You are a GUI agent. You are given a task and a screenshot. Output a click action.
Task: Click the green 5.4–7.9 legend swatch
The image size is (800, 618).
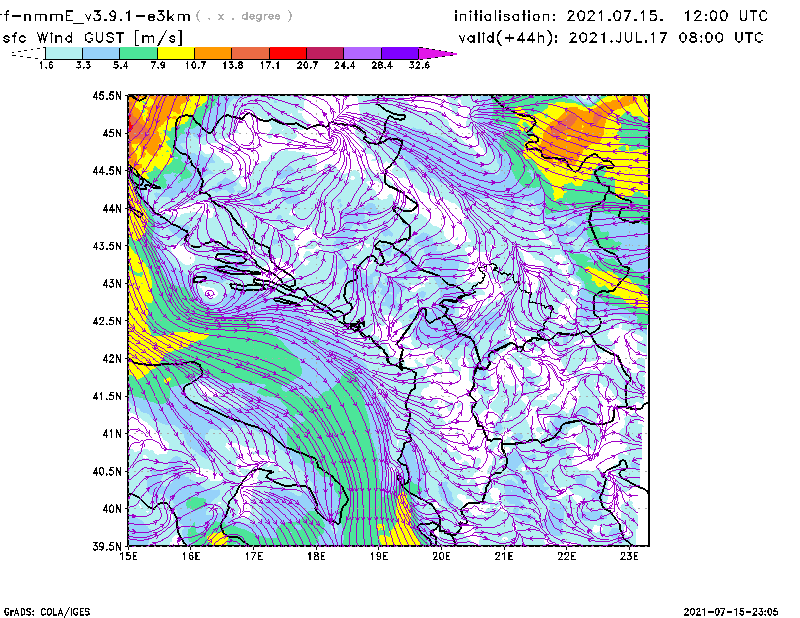[x=138, y=53]
